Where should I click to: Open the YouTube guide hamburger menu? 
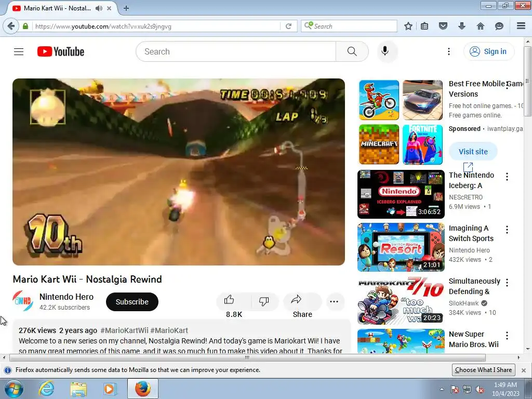19,51
